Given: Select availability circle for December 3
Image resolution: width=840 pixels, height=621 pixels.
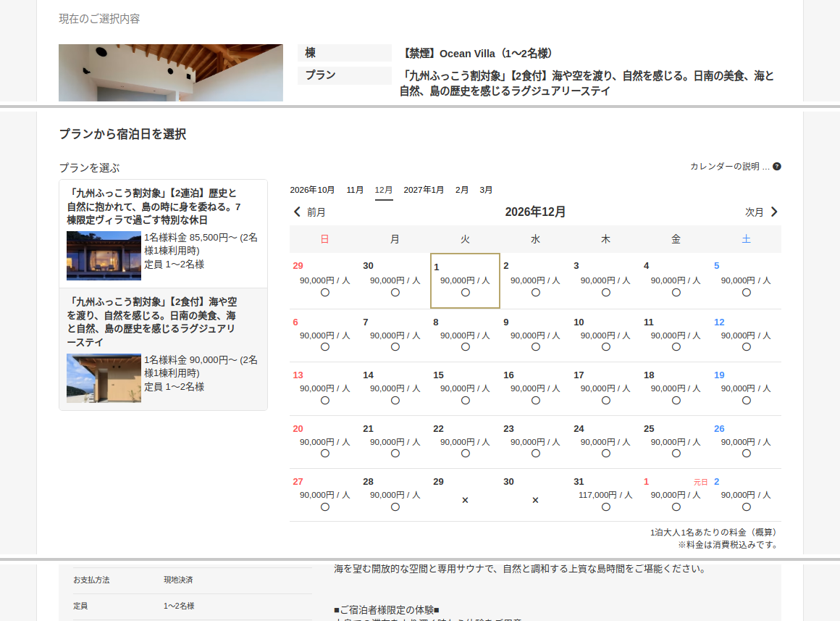Looking at the screenshot, I should 606,292.
